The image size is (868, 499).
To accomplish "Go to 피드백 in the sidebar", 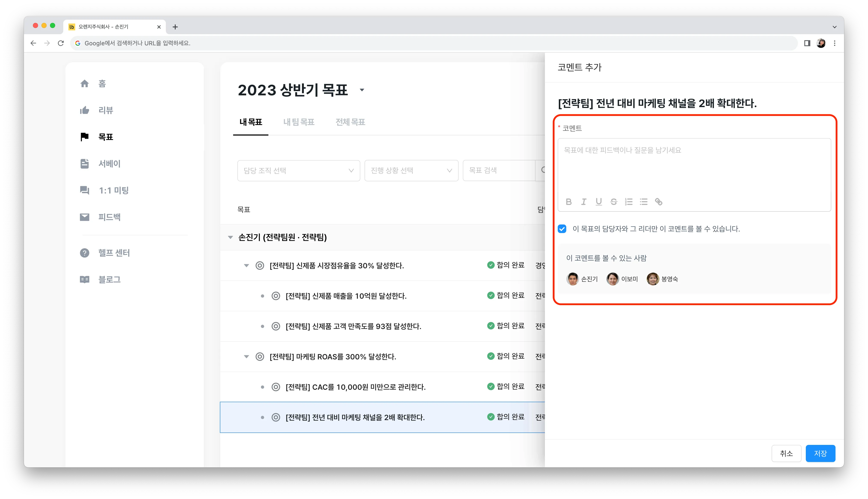I will click(x=109, y=217).
